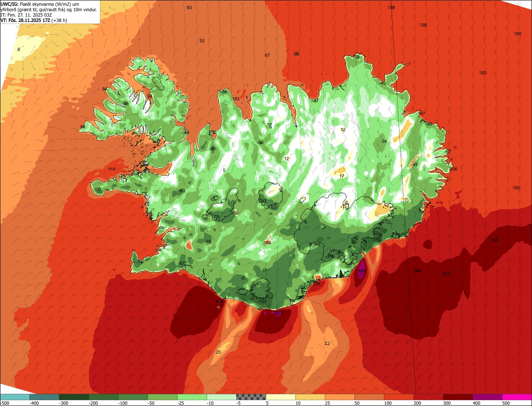Click the magenta legend swatch right of 500
This screenshot has width=532, height=406.
pyautogui.click(x=517, y=397)
